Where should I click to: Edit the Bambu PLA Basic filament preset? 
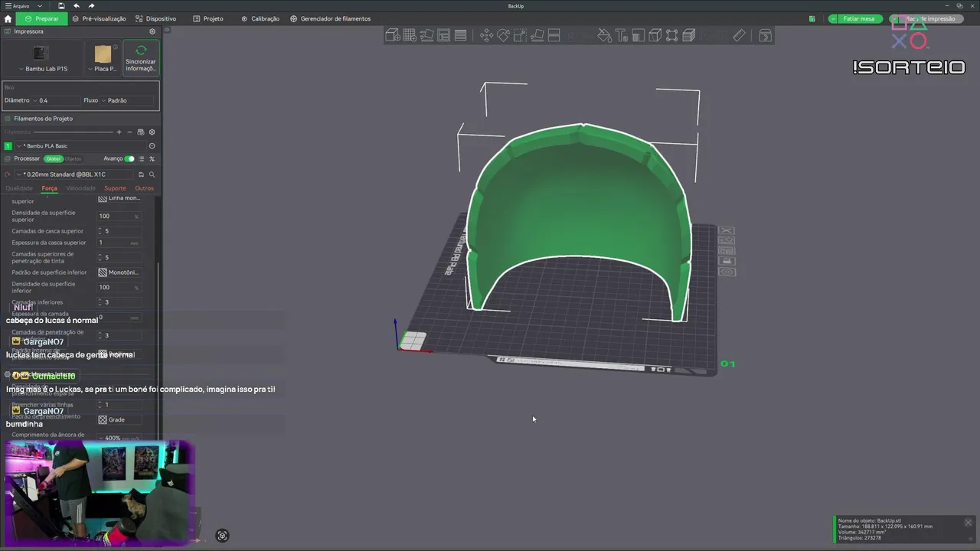pos(152,145)
